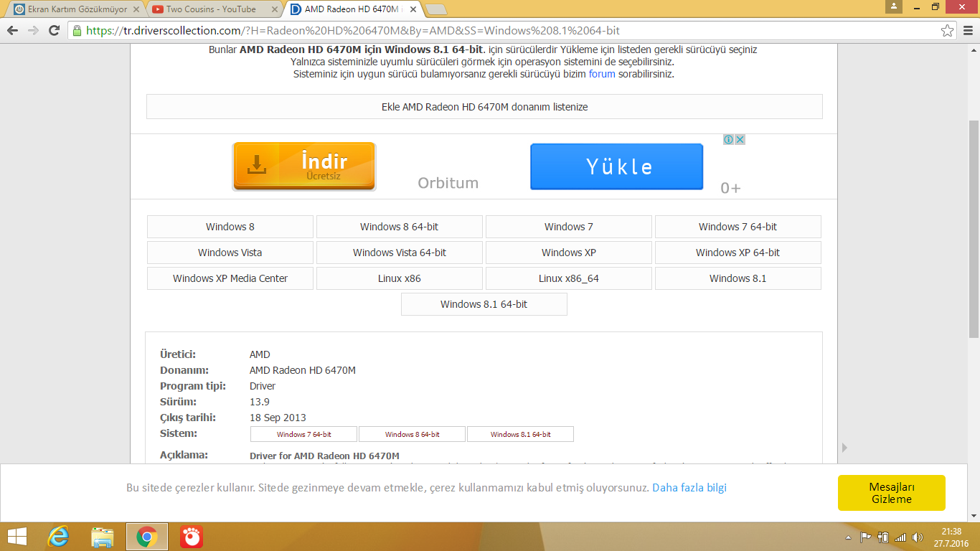This screenshot has width=980, height=551.
Task: Click the volume icon in system tray
Action: click(x=917, y=537)
